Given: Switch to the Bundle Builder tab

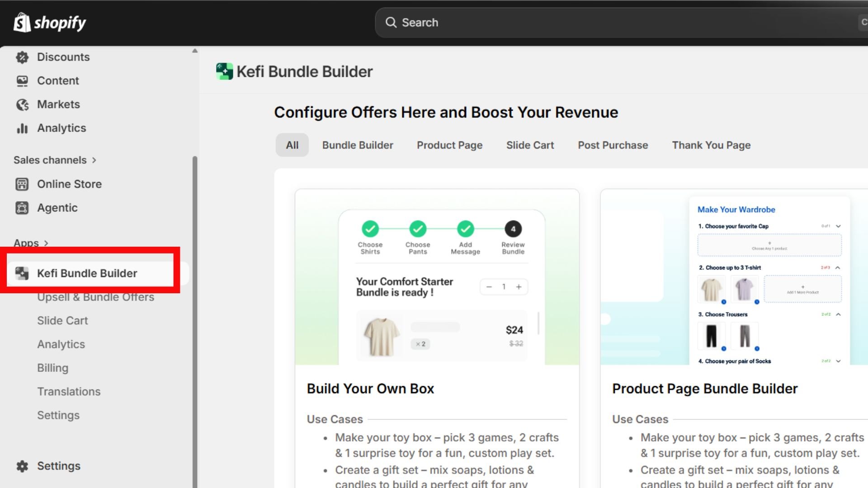Looking at the screenshot, I should (x=358, y=145).
